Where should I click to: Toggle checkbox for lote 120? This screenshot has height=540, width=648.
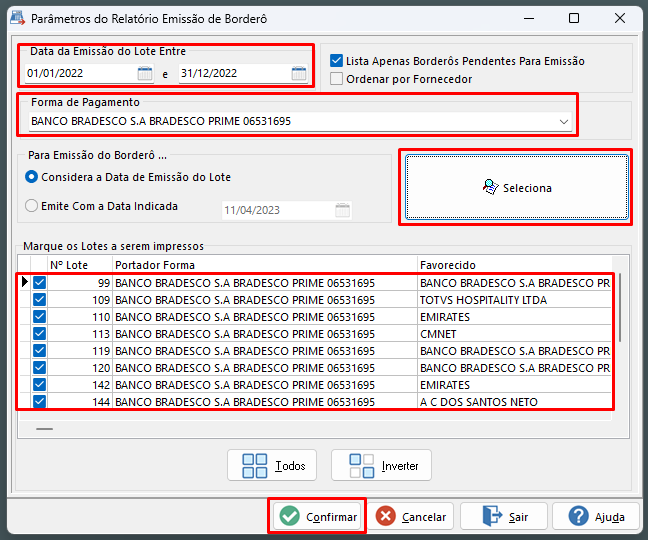click(x=40, y=367)
